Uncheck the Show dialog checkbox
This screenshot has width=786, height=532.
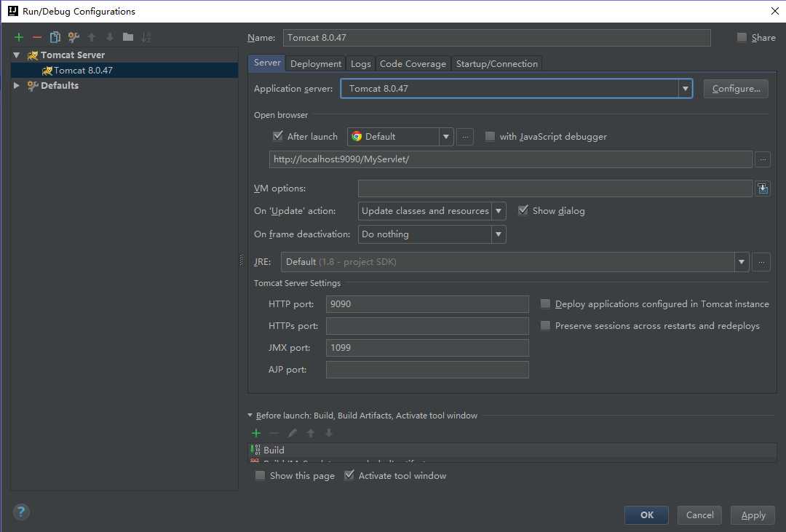tap(523, 210)
